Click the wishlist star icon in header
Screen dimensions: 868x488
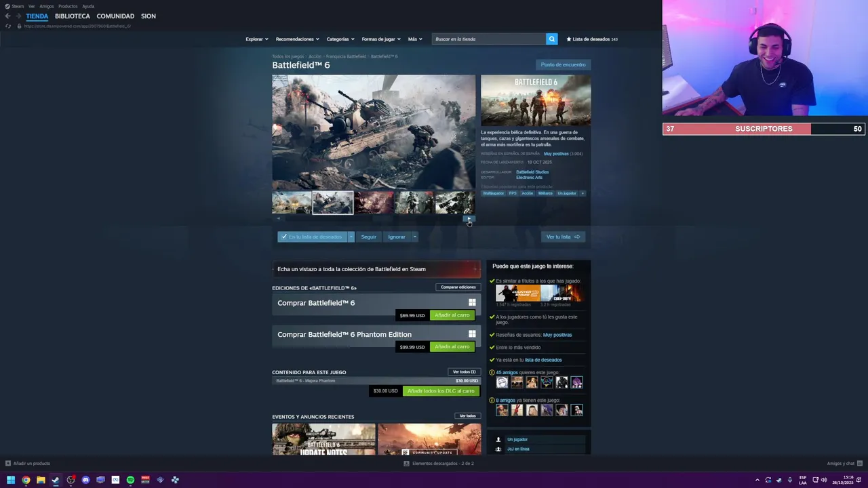569,39
